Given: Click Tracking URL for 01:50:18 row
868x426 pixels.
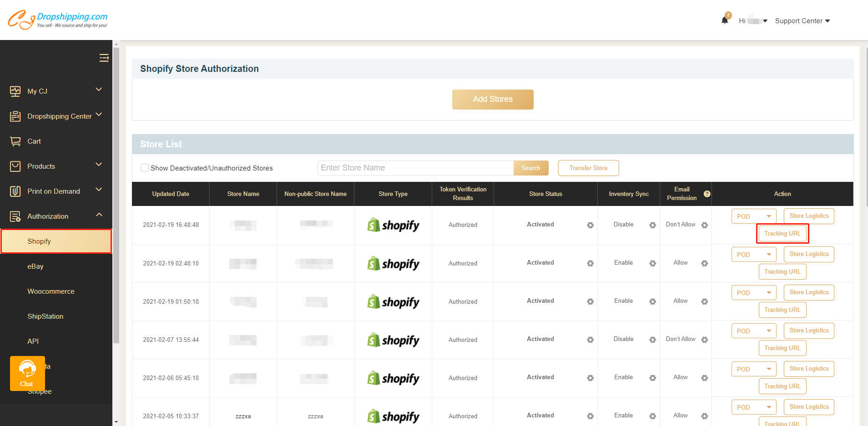Looking at the screenshot, I should [x=782, y=310].
